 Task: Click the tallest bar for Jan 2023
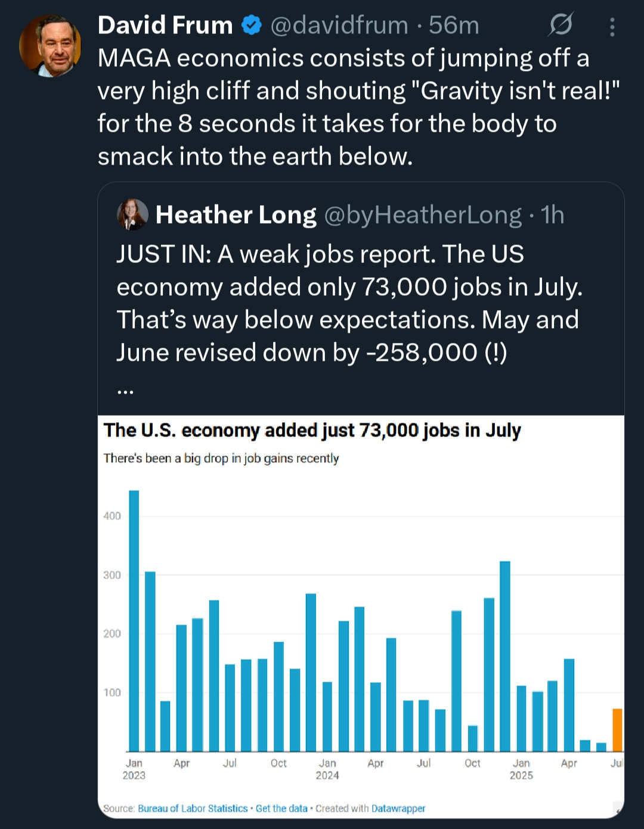click(x=134, y=621)
